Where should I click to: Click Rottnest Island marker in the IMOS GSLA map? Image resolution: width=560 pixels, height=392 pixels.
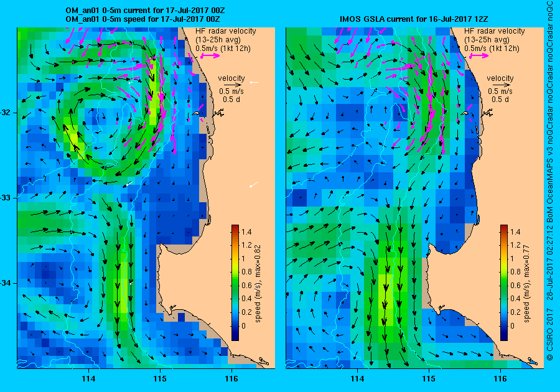(x=464, y=113)
